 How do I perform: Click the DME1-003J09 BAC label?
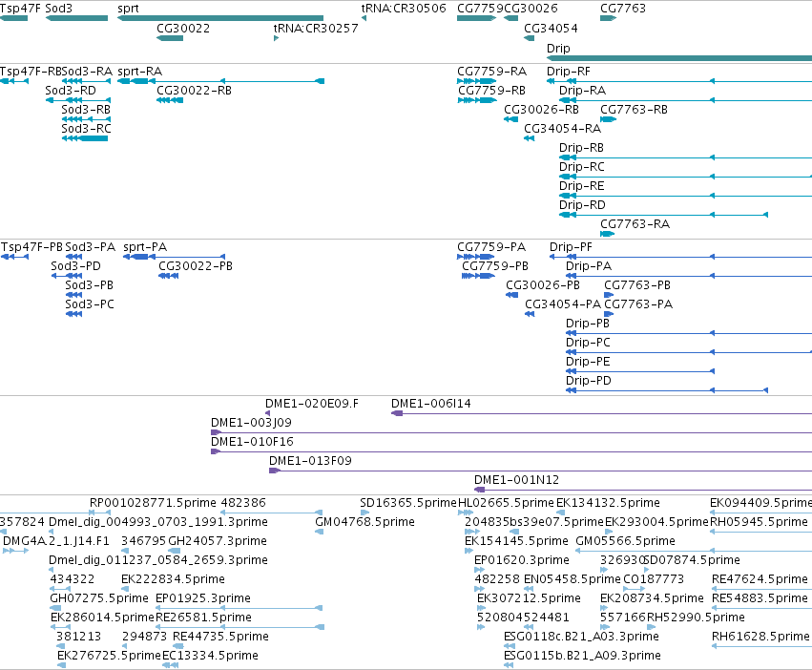point(251,423)
